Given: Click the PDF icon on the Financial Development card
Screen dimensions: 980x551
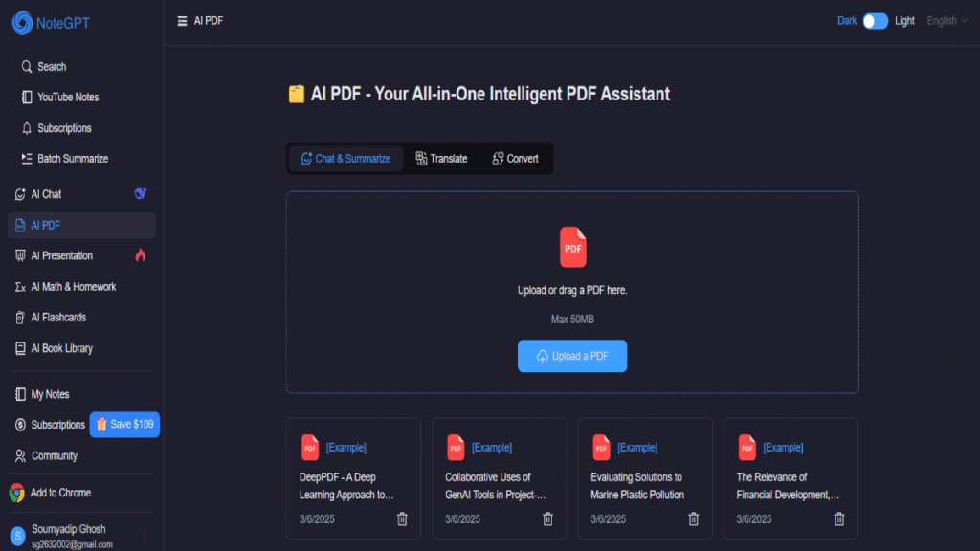Looking at the screenshot, I should [x=746, y=448].
